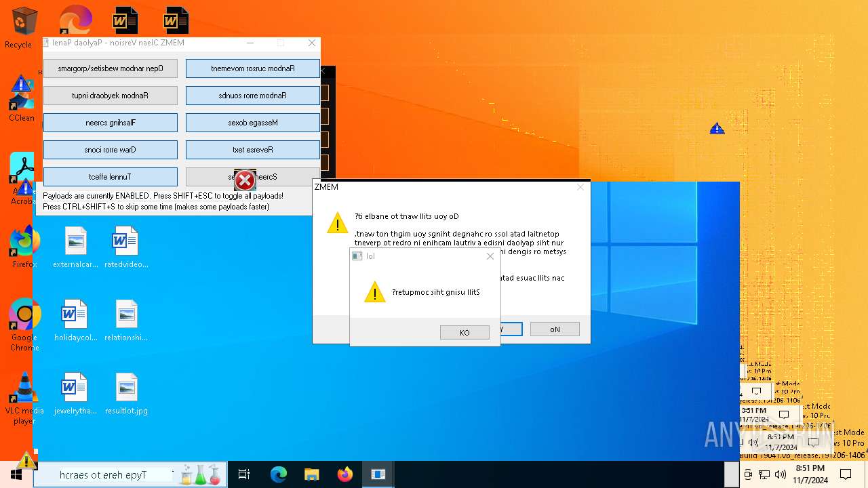Image resolution: width=868 pixels, height=488 pixels.
Task: Open the CCleaner desktop shortcut
Action: (22, 99)
